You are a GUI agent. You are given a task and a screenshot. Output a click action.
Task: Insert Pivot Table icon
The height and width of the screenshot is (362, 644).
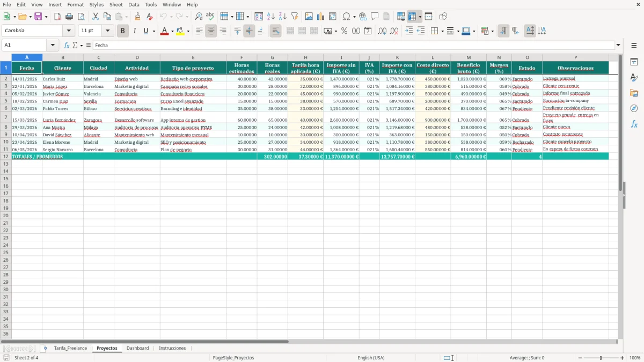point(333,17)
